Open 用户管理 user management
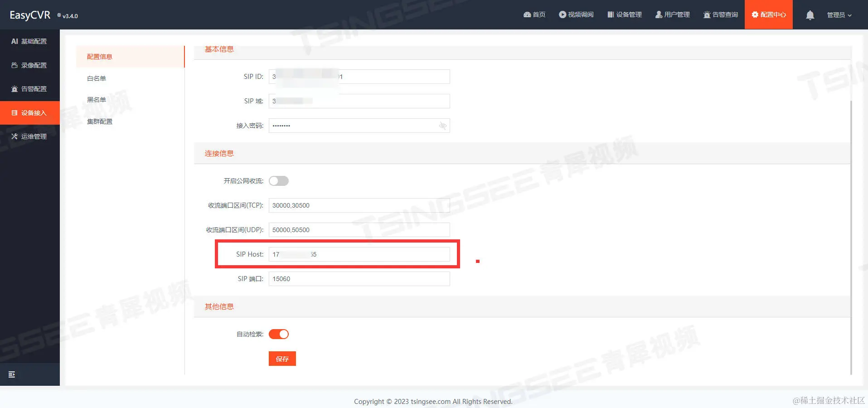 point(673,15)
